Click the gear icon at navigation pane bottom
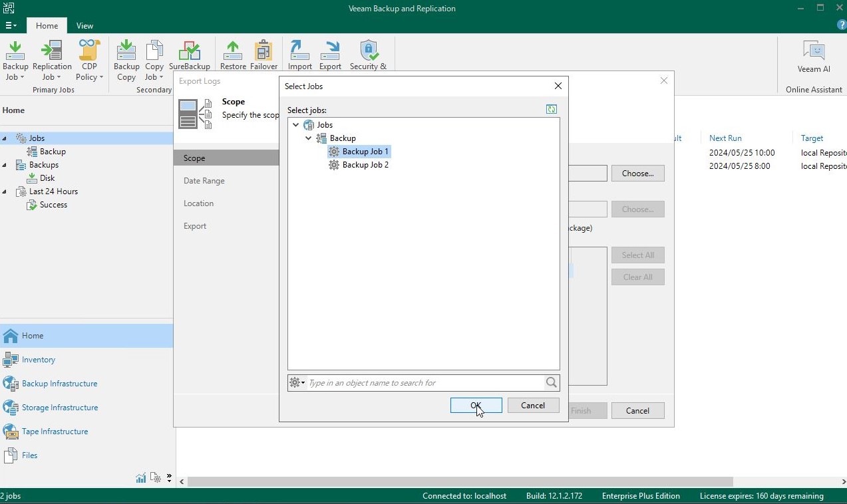 point(156,477)
